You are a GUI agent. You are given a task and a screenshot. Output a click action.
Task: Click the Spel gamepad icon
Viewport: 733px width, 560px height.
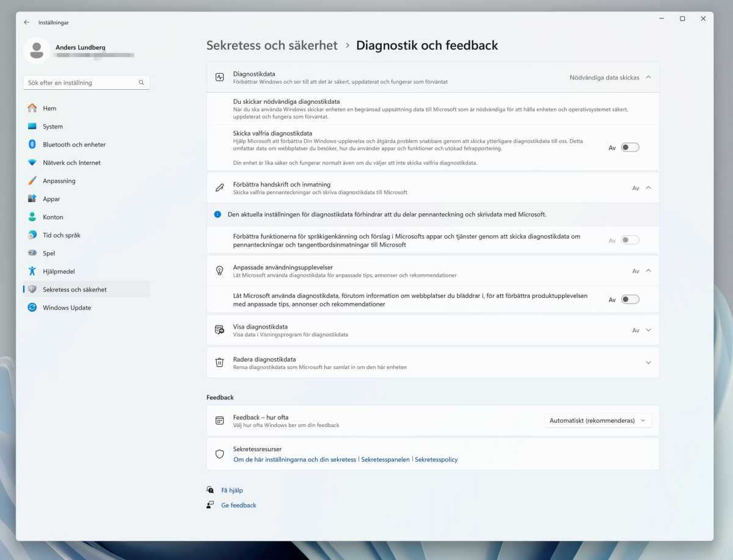click(32, 253)
